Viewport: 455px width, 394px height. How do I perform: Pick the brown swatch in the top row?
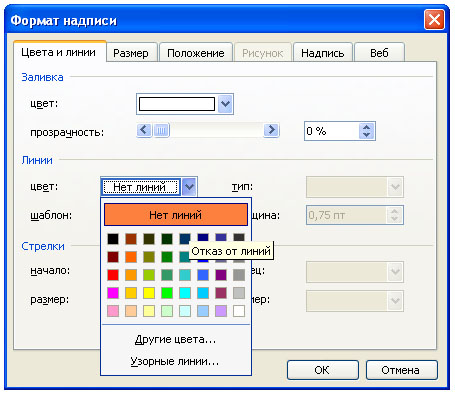[x=131, y=239]
